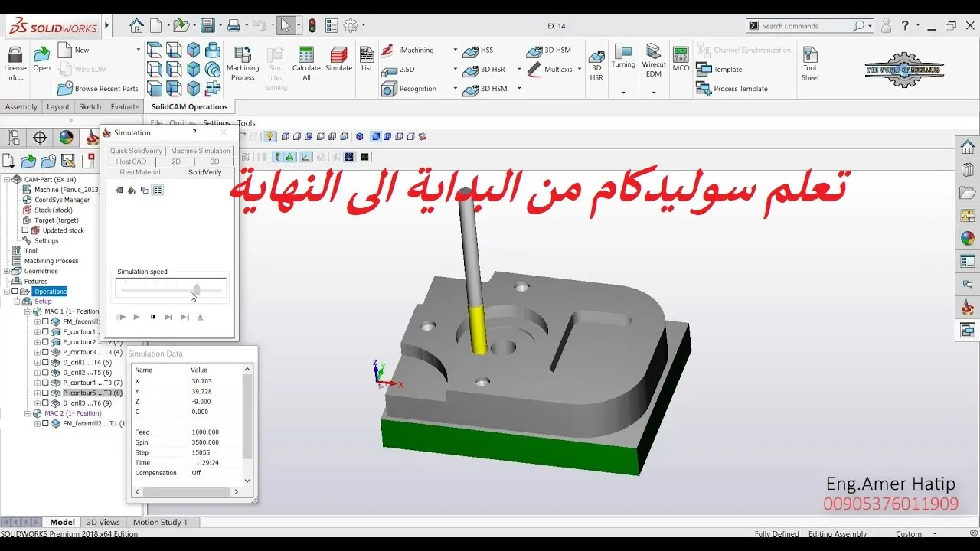
Task: Switch to the SolidCAM manager tab
Action: [93, 138]
